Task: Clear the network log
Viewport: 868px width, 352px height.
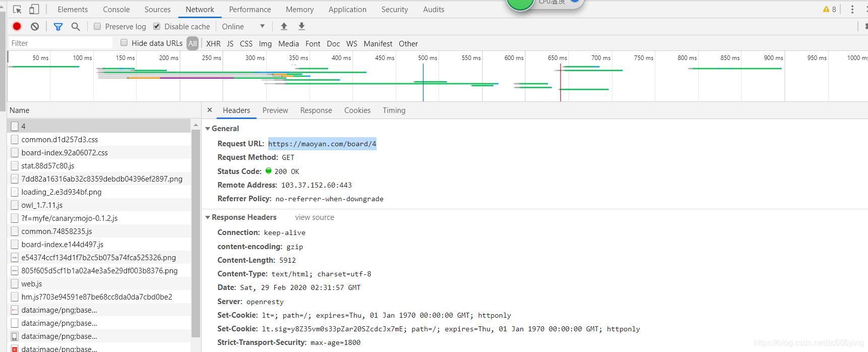Action: click(x=35, y=26)
